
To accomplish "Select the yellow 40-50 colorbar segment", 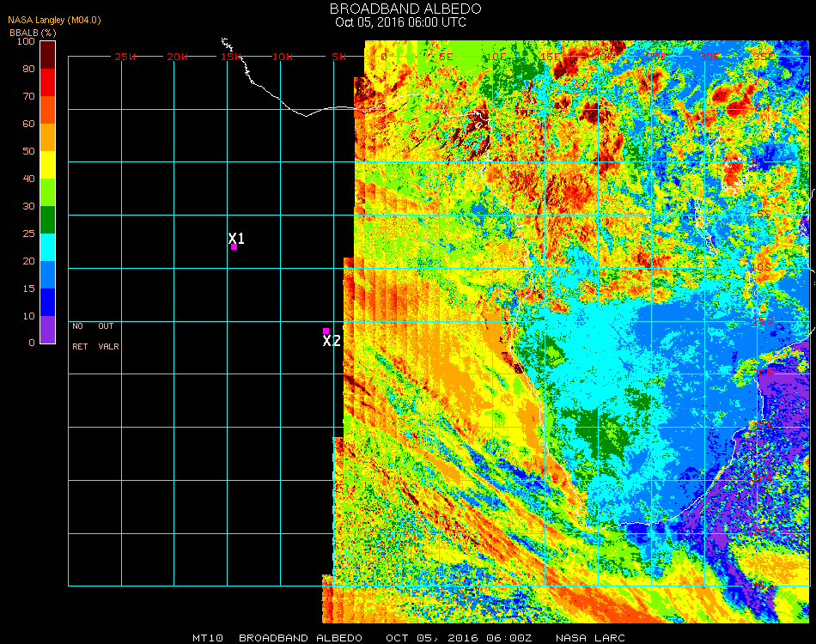I will pyautogui.click(x=48, y=165).
